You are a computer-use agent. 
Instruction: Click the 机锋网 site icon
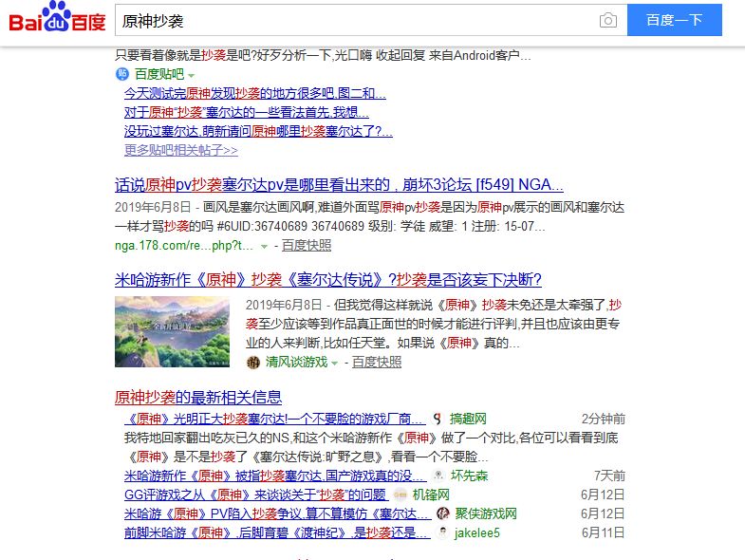click(x=400, y=495)
